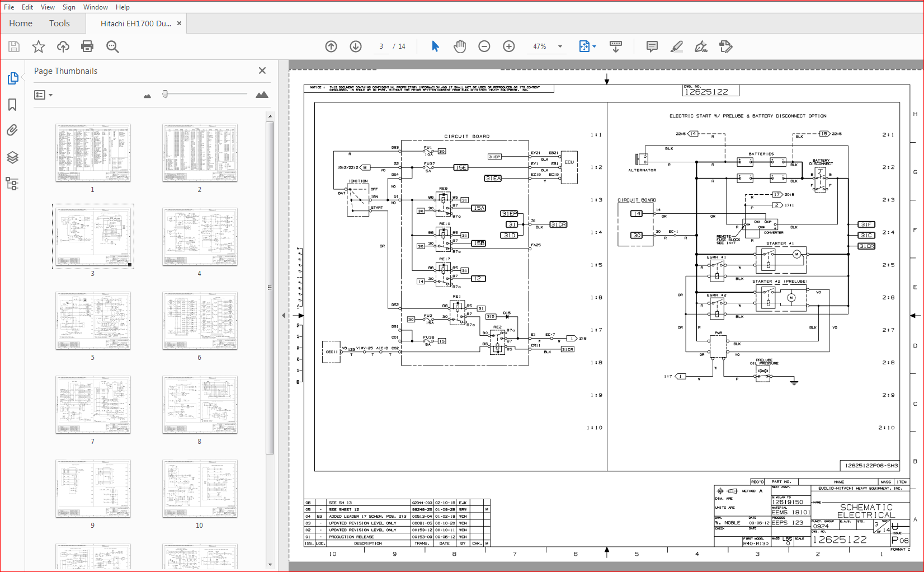
Task: Open the Model Tree sidebar panel
Action: tap(12, 184)
